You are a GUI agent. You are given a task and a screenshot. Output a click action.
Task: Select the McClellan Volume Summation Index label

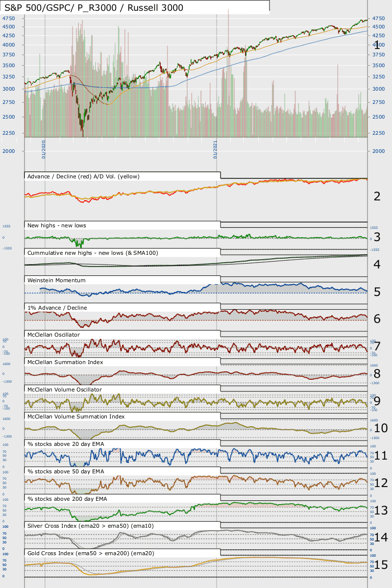(x=76, y=416)
